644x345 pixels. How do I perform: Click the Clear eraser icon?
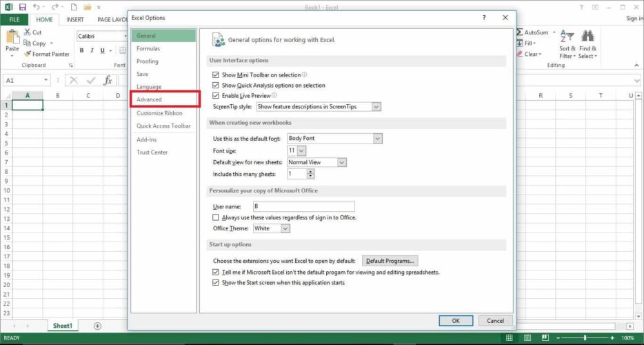(x=520, y=54)
